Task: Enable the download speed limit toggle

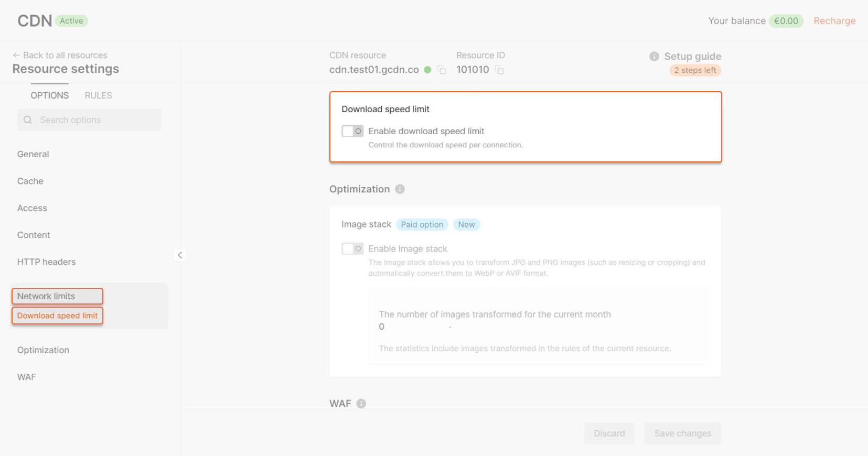Action: tap(352, 131)
